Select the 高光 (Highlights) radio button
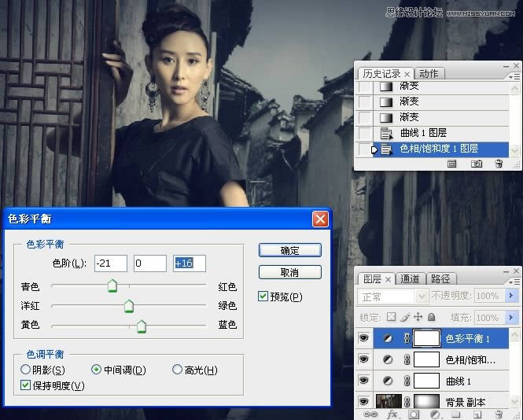The height and width of the screenshot is (420, 523). pos(177,370)
